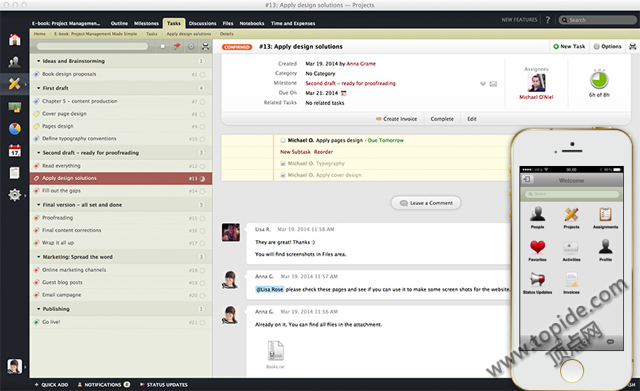Open the Admin gear icon in the sidebar
Image resolution: width=640 pixels, height=391 pixels.
coord(14,195)
